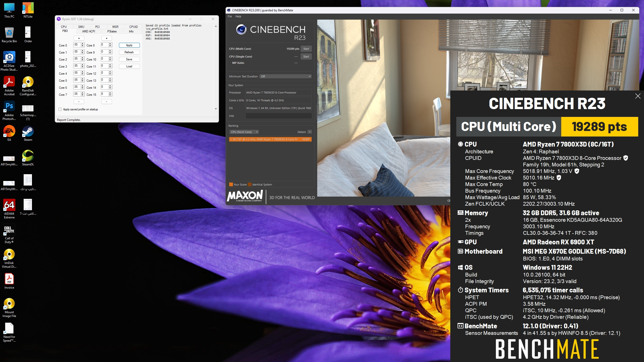Open the SteamDL shortcut
Viewport: 644px width, 362px height.
tap(28, 158)
